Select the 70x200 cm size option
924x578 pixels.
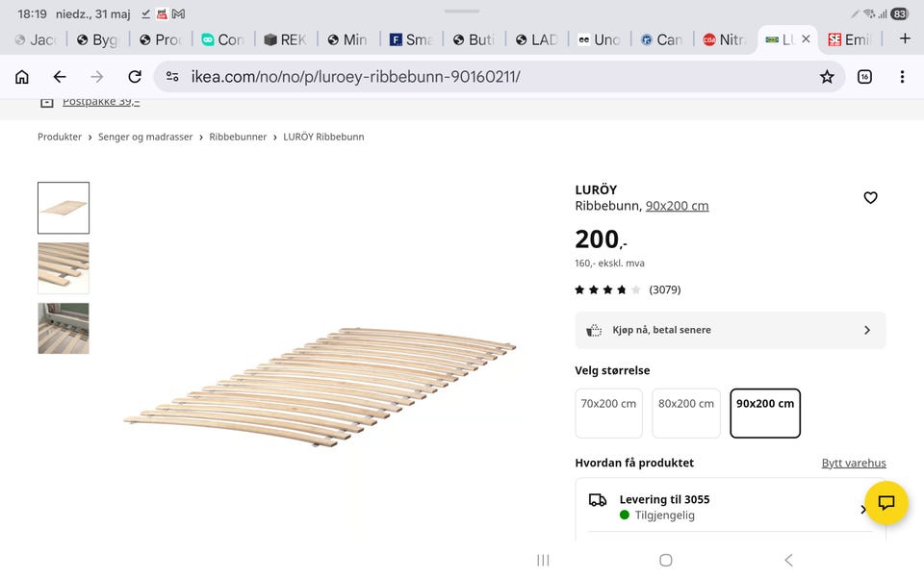coord(608,414)
